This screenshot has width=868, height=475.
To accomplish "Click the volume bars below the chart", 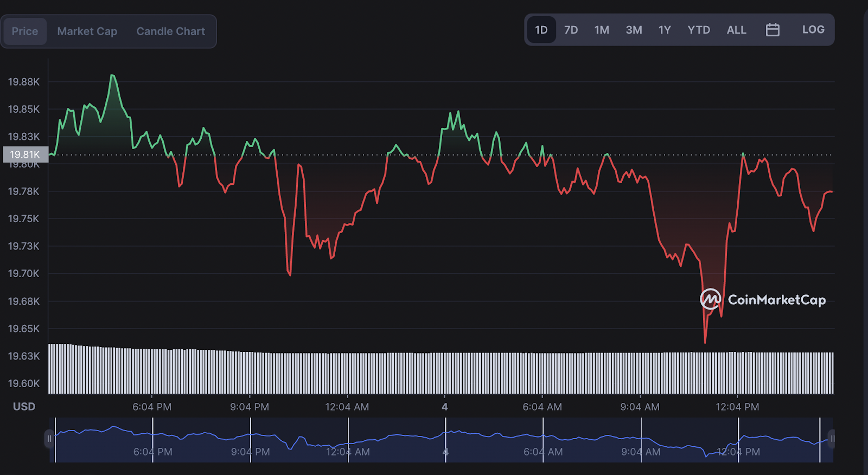I will click(441, 372).
